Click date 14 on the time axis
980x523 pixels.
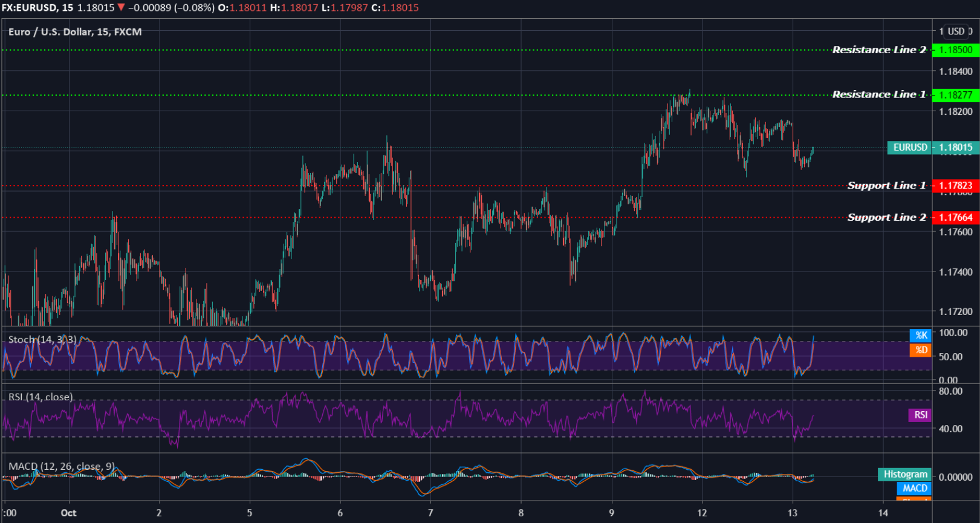pyautogui.click(x=883, y=513)
